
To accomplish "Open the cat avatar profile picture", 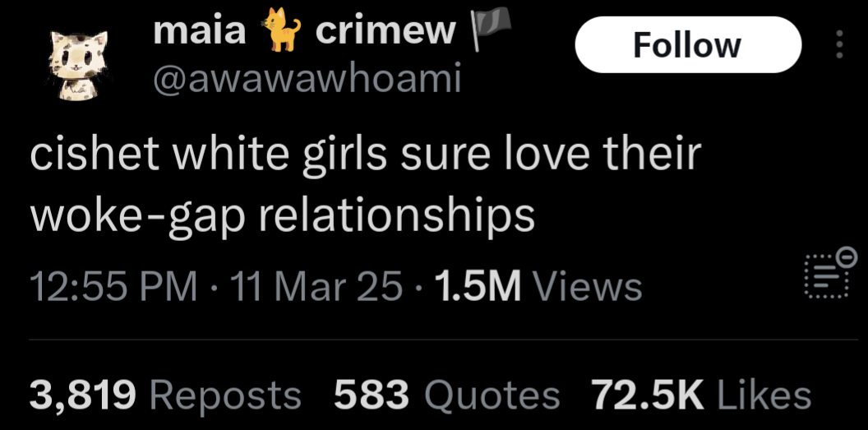I will [78, 65].
